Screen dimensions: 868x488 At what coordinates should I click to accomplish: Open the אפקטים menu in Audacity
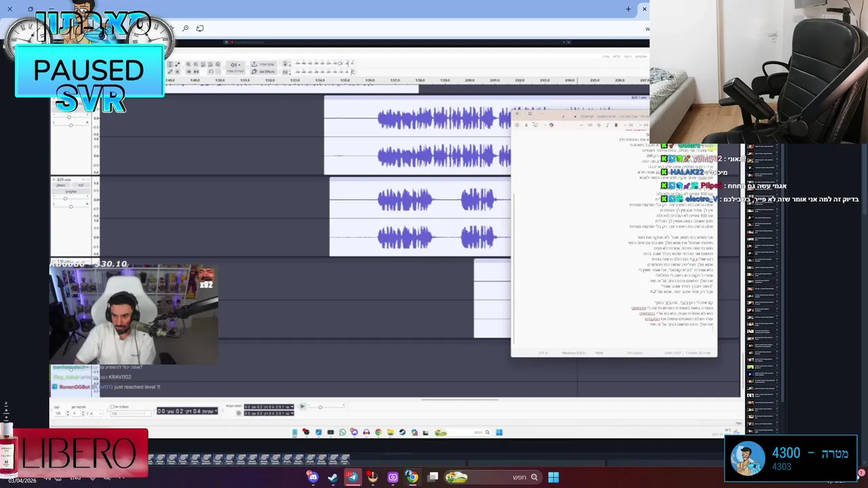click(641, 56)
